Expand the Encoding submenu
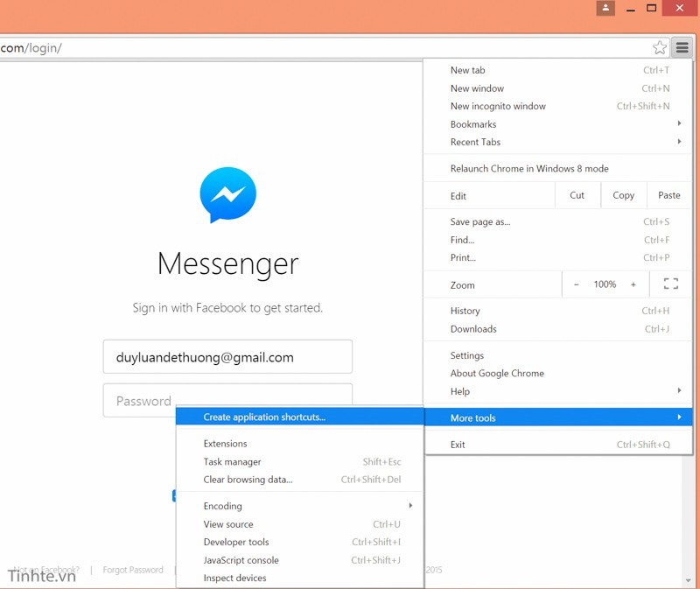700x589 pixels. click(x=299, y=506)
